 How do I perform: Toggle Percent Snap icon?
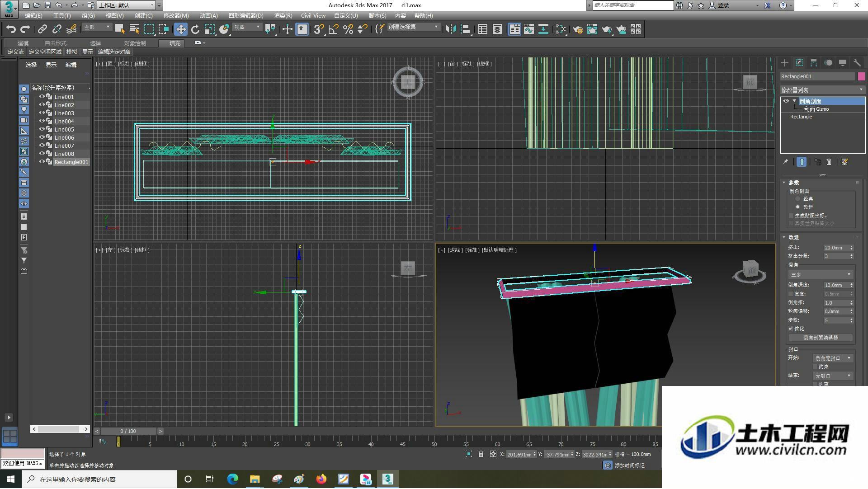[348, 29]
